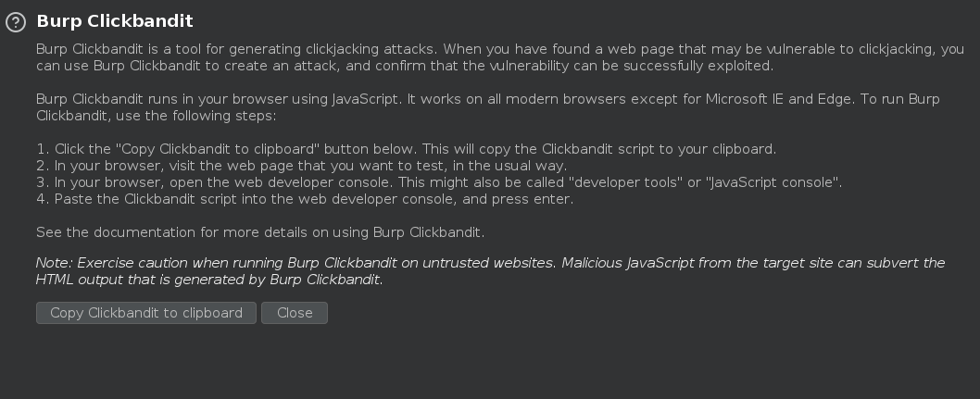Click the 'HTML output' line of the note
The image size is (980, 399).
point(209,280)
